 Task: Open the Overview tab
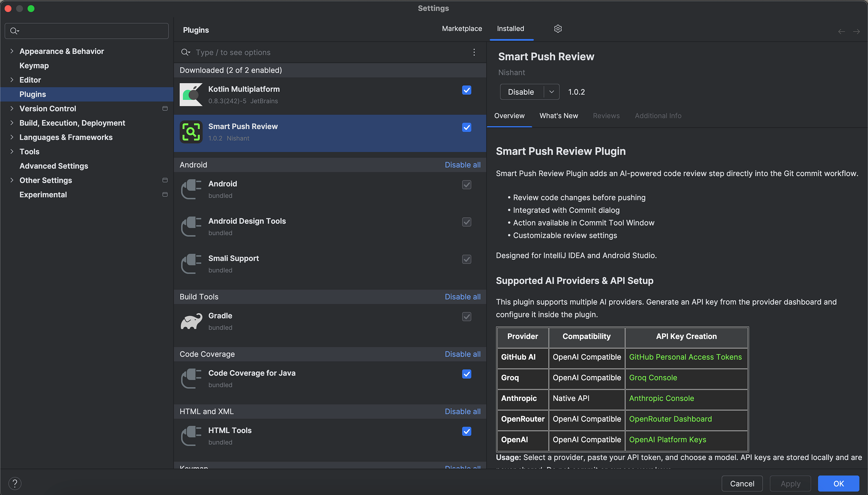[509, 116]
